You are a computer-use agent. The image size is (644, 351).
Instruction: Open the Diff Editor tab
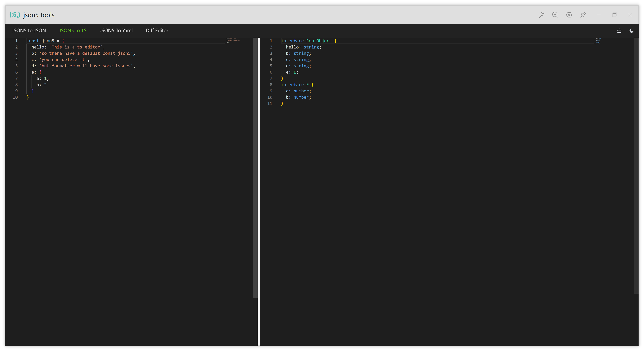(x=157, y=31)
